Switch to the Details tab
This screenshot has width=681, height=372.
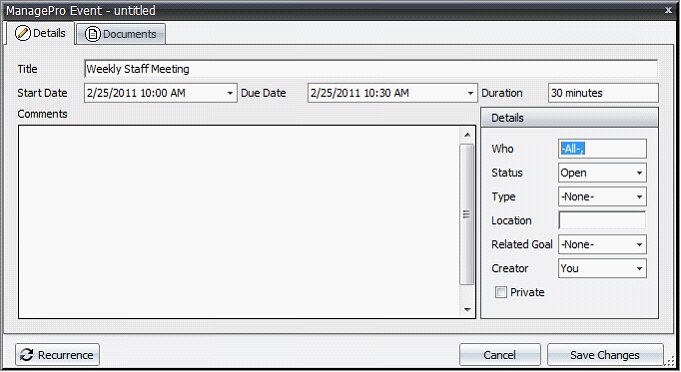click(40, 33)
